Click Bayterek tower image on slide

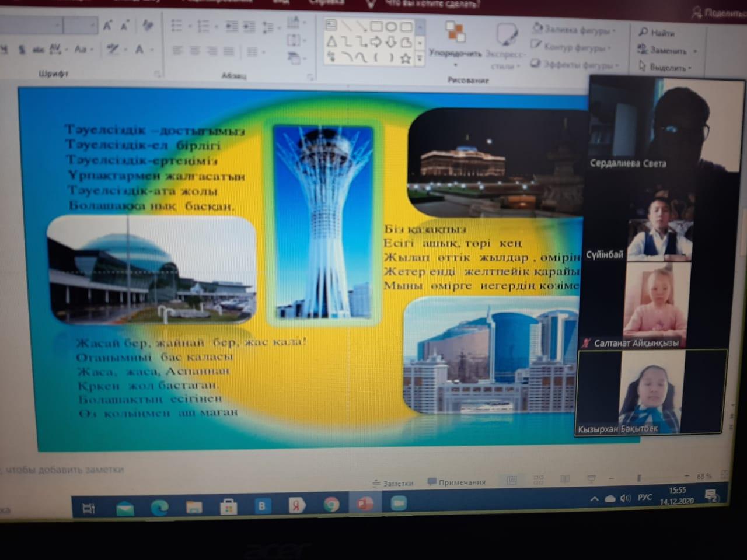324,223
